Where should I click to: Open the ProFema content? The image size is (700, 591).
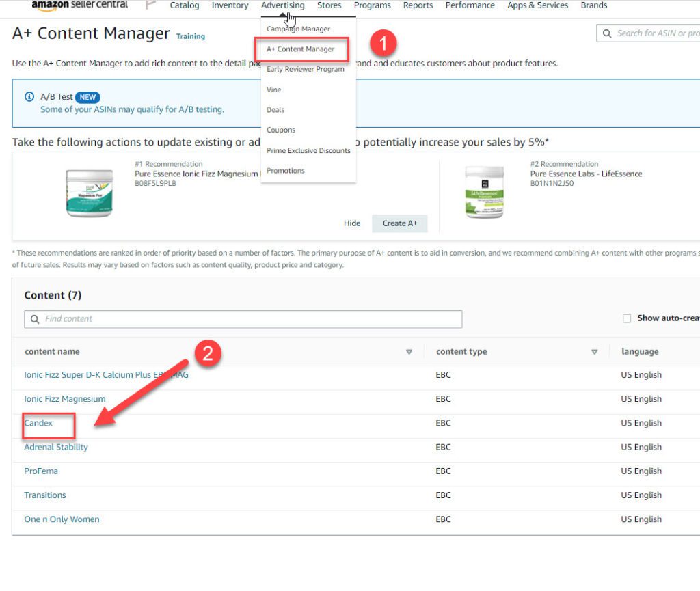pyautogui.click(x=41, y=471)
